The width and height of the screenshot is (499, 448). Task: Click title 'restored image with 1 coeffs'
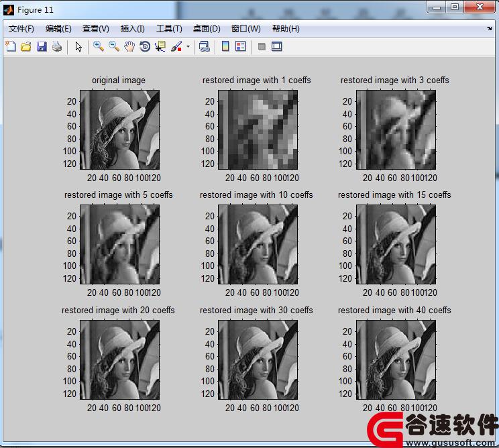click(256, 80)
